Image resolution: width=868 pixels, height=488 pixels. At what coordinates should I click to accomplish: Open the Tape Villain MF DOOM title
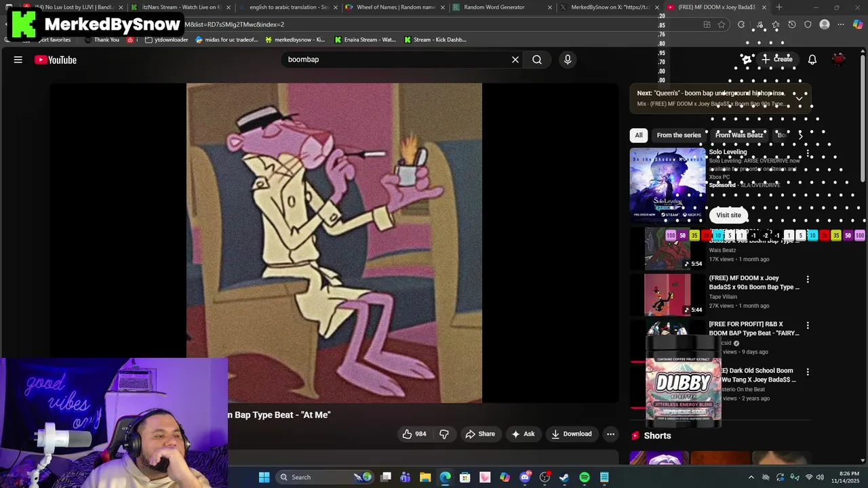pos(754,283)
